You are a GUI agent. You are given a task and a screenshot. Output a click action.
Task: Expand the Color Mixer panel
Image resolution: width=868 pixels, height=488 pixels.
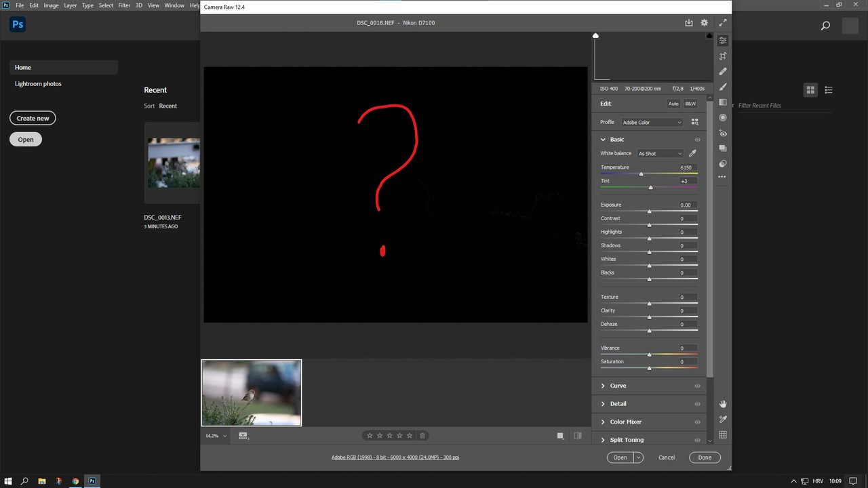pos(603,422)
